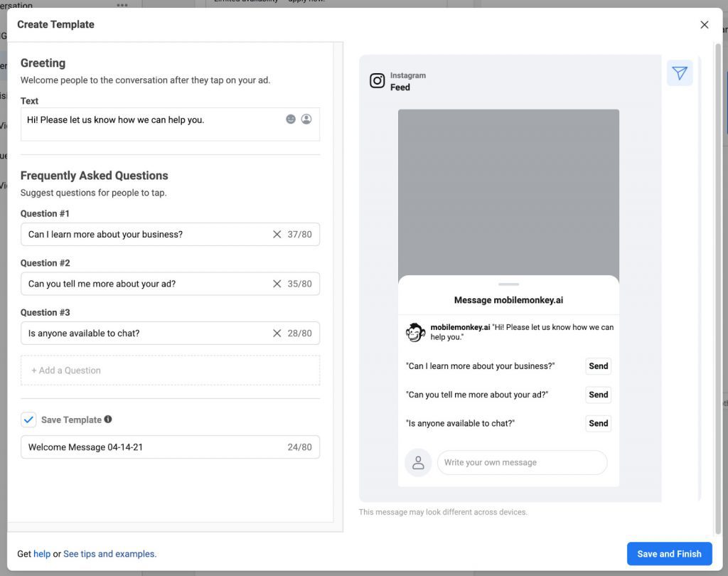
Task: Send "Is anyone available to chat?" preview
Action: [598, 423]
